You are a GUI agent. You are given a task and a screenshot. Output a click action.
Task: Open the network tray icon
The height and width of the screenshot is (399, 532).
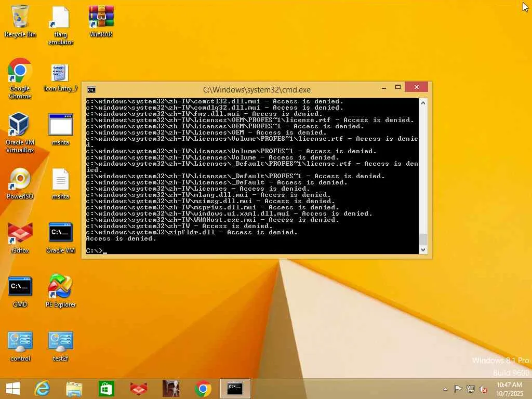pos(470,389)
